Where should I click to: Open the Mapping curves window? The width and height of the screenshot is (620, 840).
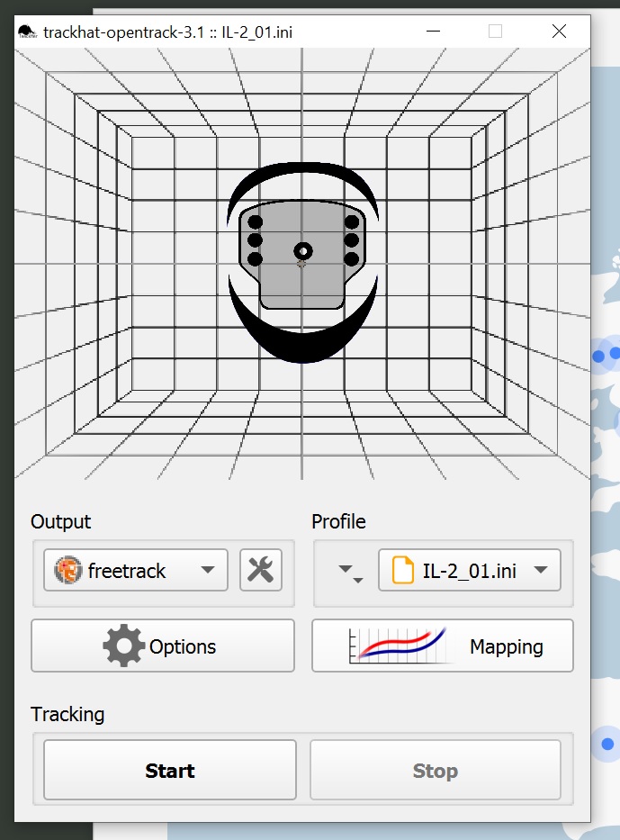click(442, 646)
